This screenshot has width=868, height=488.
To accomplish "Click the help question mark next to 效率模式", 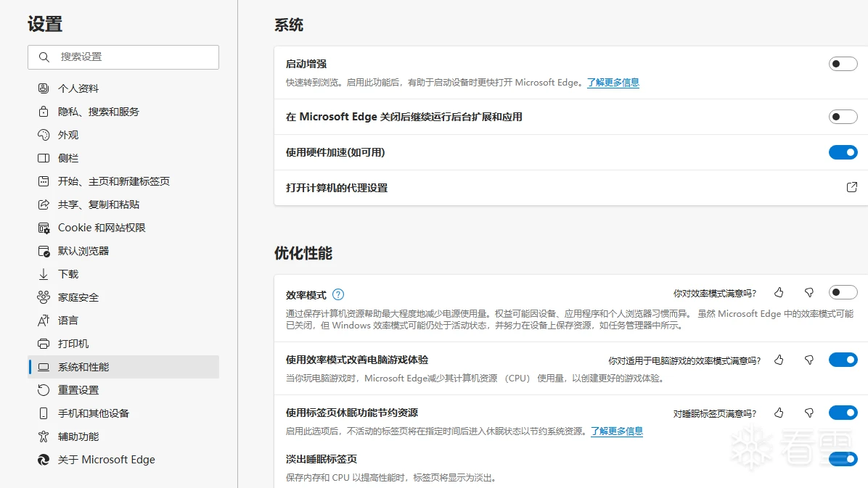I will click(x=338, y=295).
